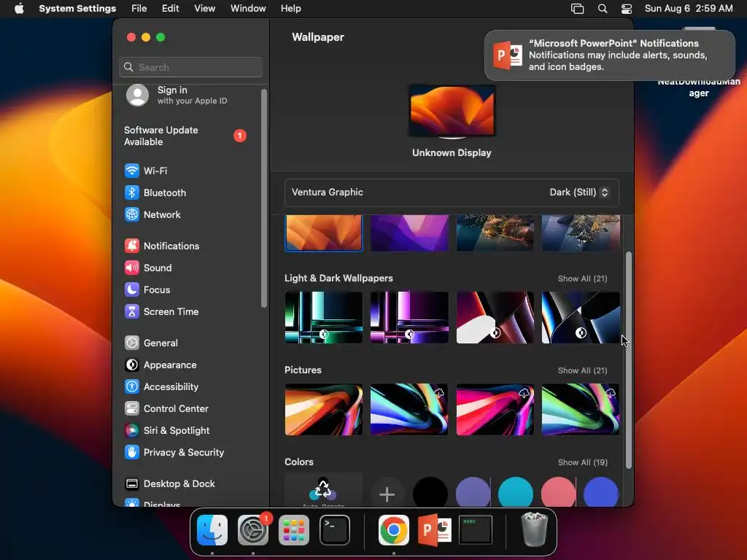
Task: Open Spotlight search in the menu bar
Action: click(x=602, y=9)
